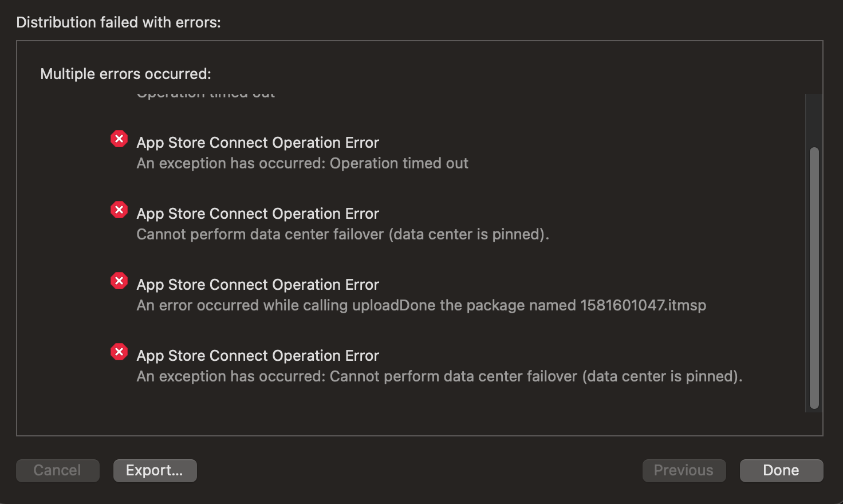
Task: Click the Cancel button
Action: click(x=57, y=470)
